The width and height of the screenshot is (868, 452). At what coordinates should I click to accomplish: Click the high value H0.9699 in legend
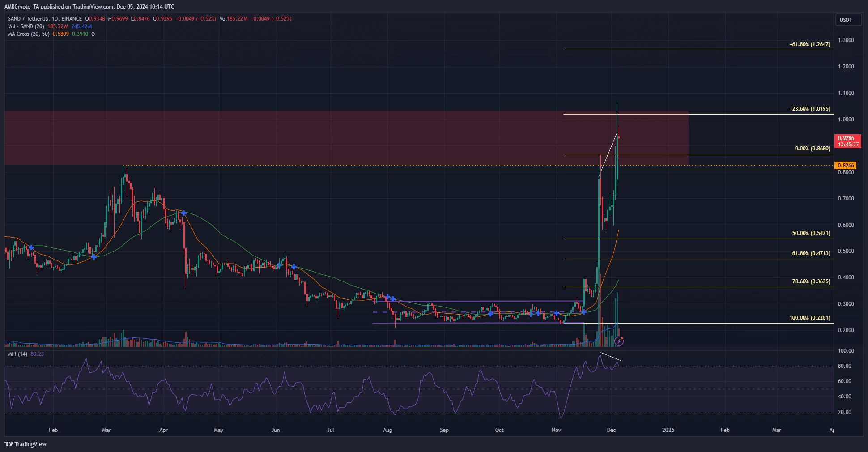pos(118,19)
